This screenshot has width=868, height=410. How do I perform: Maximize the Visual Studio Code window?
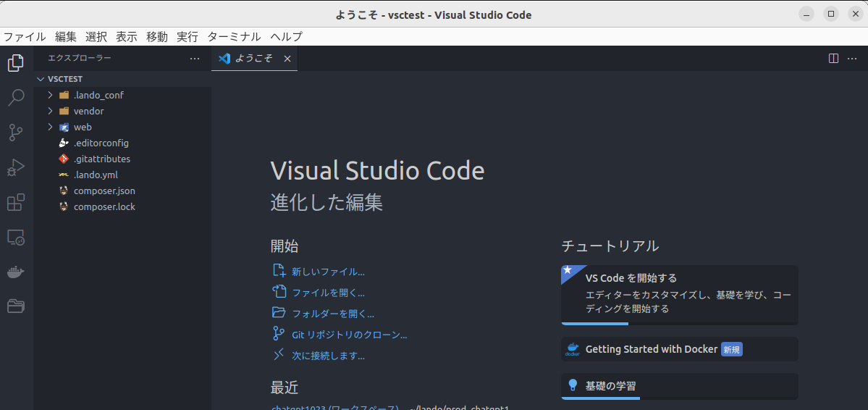pos(831,14)
